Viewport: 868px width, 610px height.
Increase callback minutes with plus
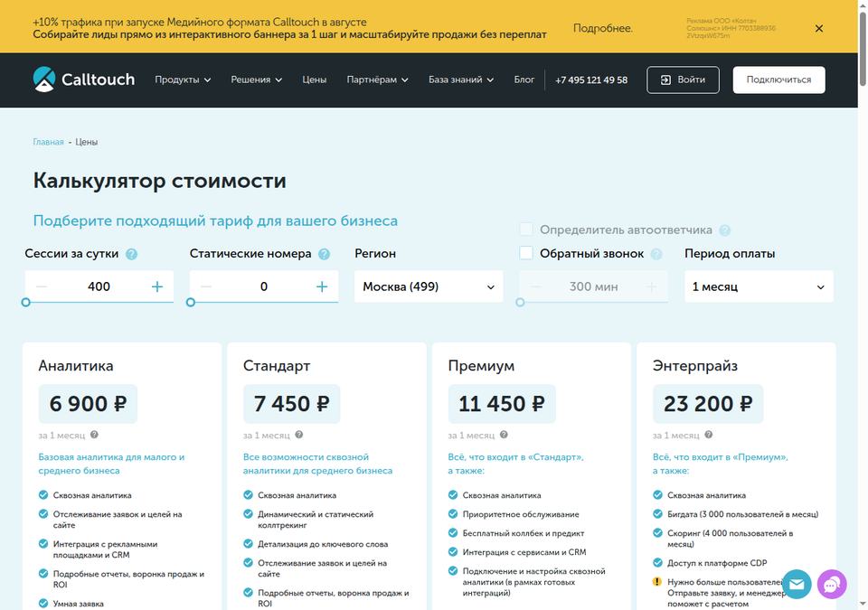(x=652, y=286)
